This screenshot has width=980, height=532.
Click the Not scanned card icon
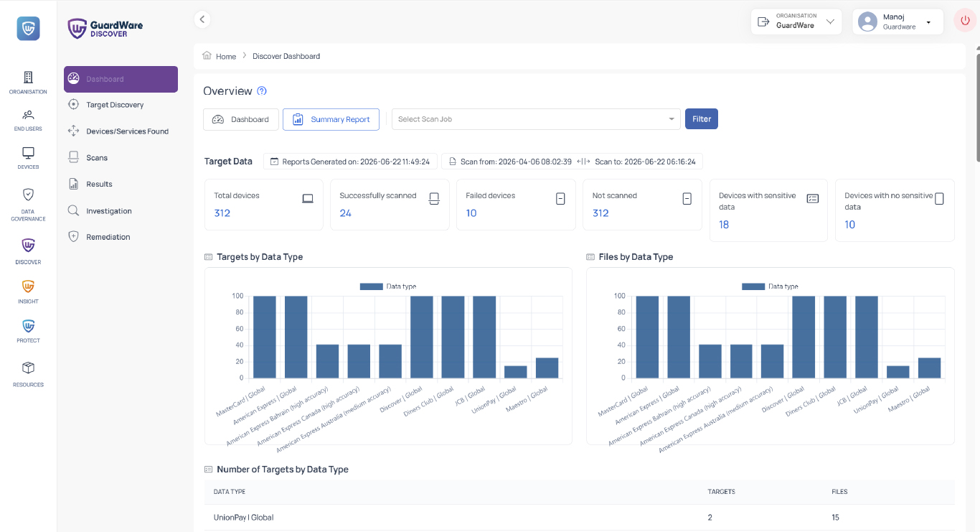687,199
